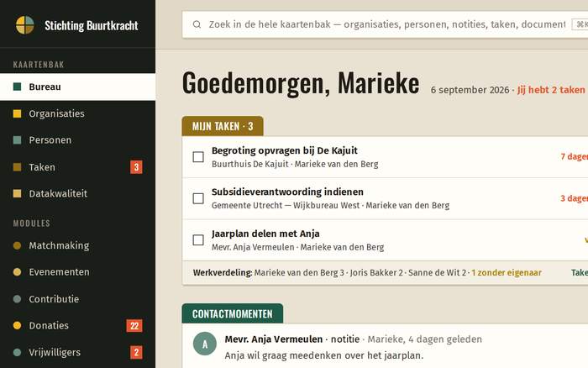This screenshot has height=368, width=588.
Task: Select the Contactmomenten tab header
Action: (233, 313)
